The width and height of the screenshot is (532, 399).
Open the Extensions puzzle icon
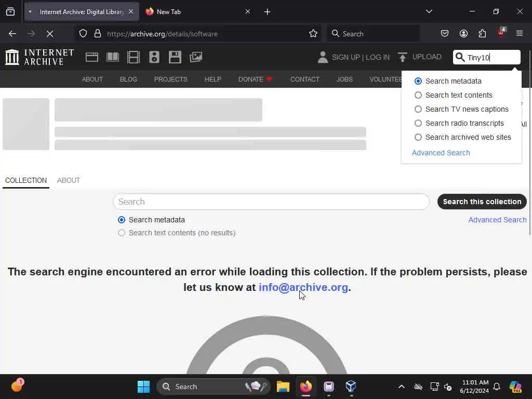[x=482, y=34]
